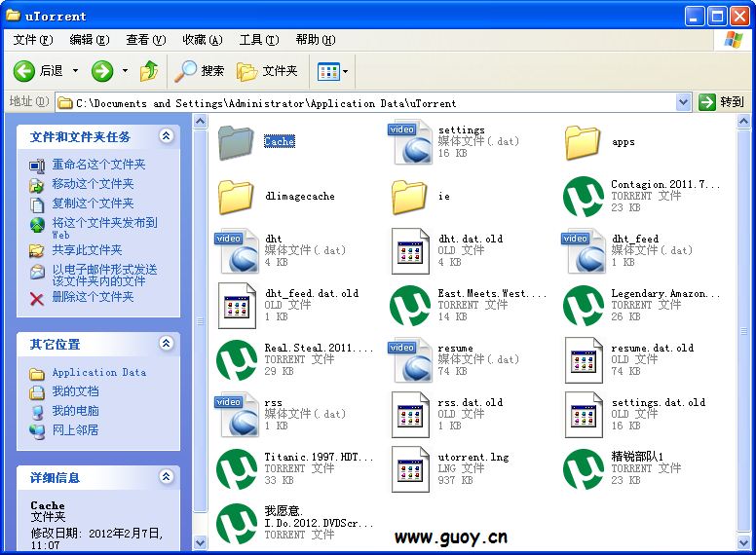Screen dimensions: 756x555
Task: Open the 文件(F) menu
Action: 33,40
